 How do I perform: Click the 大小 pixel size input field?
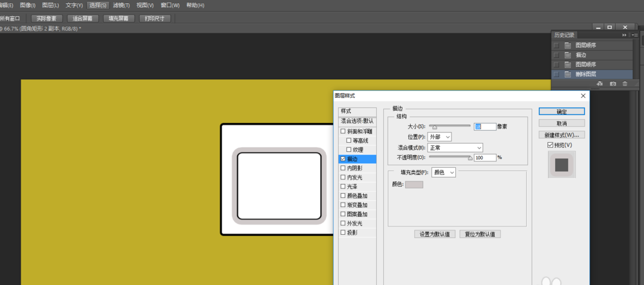[484, 127]
